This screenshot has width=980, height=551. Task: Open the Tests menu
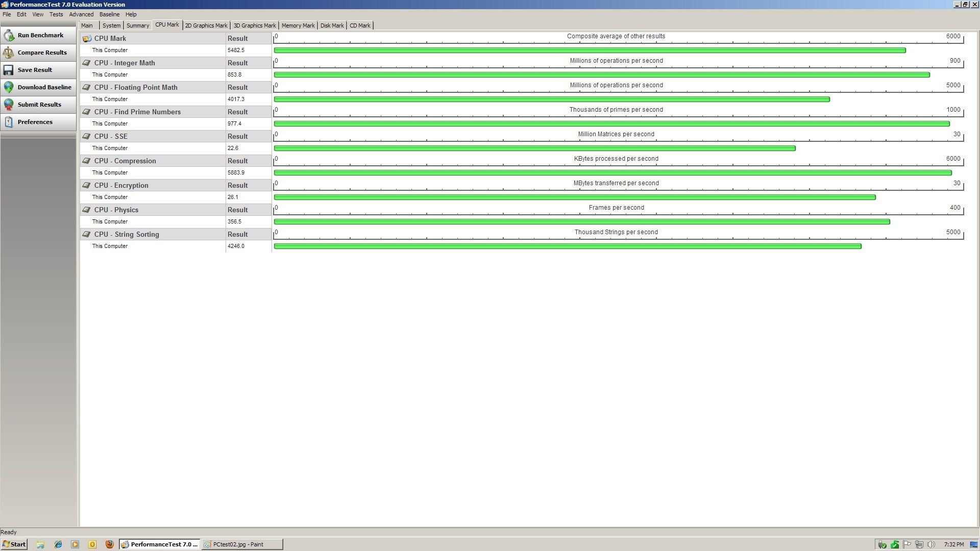pyautogui.click(x=56, y=14)
